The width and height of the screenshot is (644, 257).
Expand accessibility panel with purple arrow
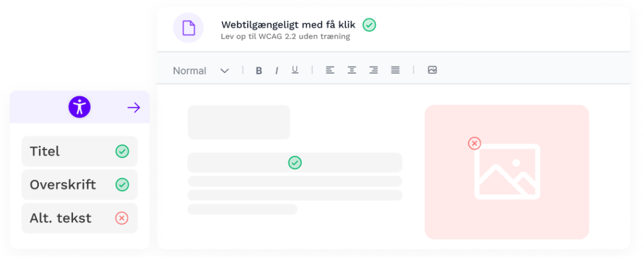point(134,107)
